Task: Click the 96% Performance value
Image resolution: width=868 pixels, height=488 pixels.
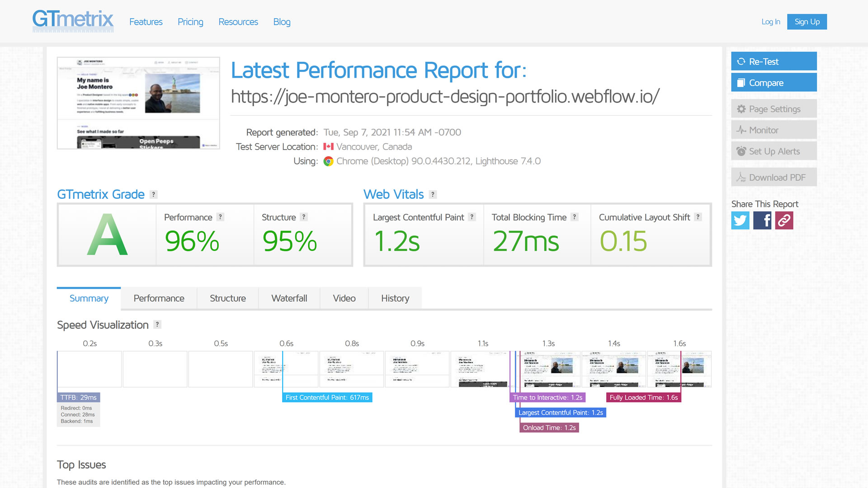Action: coord(192,241)
